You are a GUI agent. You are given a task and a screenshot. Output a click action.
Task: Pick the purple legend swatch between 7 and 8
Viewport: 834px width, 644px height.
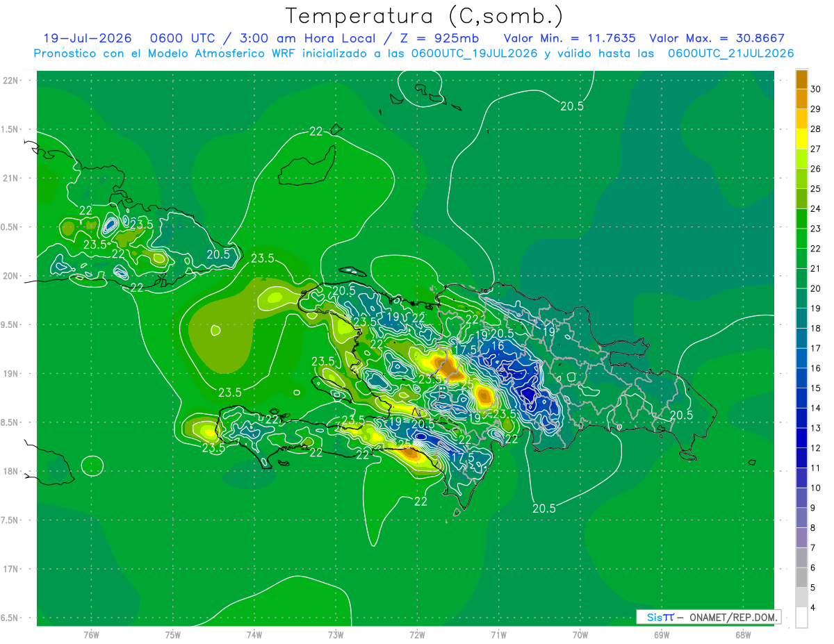coord(801,538)
